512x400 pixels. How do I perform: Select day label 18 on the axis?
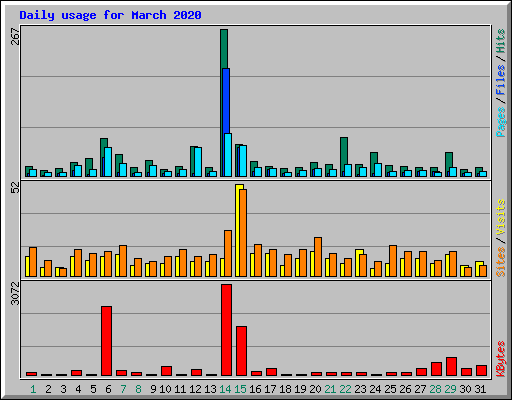pos(285,389)
